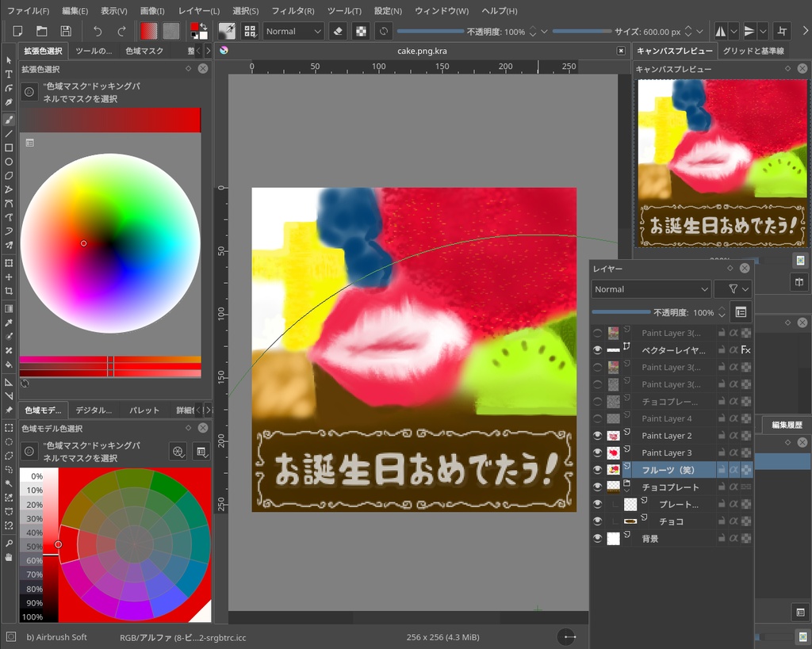Select the Zoom magnifier tool

(8, 543)
